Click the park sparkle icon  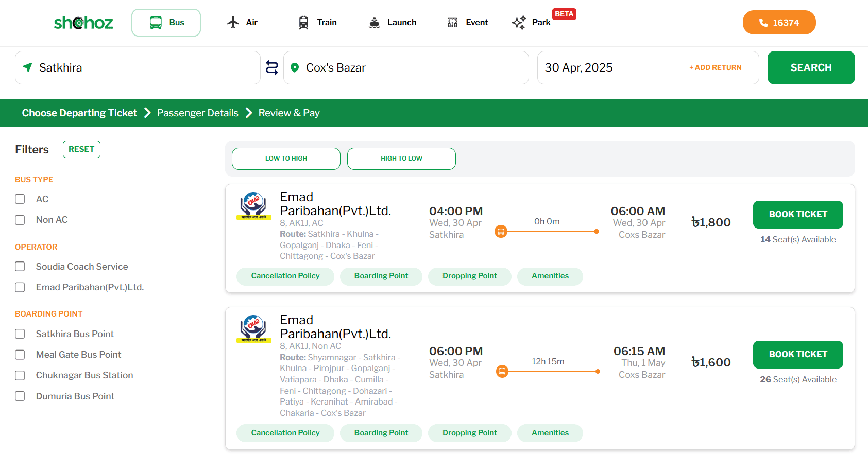tap(519, 23)
